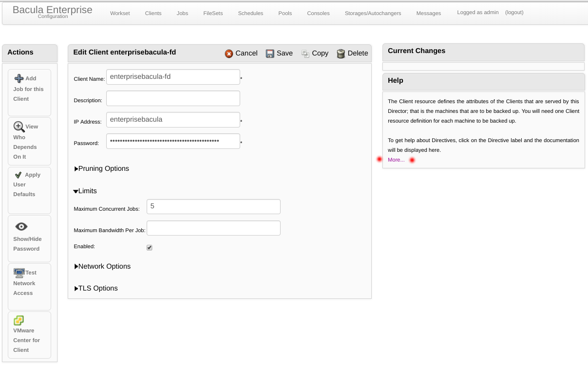Click the View Who Depends magnifier icon

[19, 127]
